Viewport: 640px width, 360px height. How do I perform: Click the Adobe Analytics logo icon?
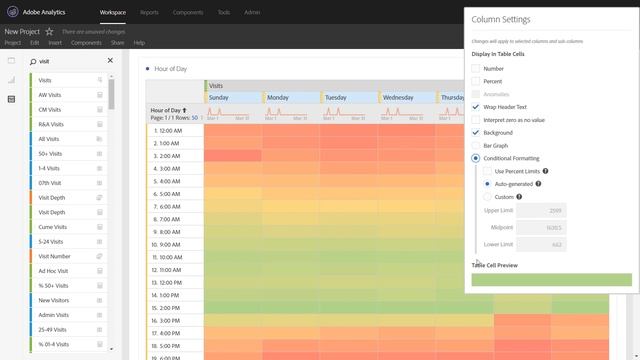pos(13,12)
